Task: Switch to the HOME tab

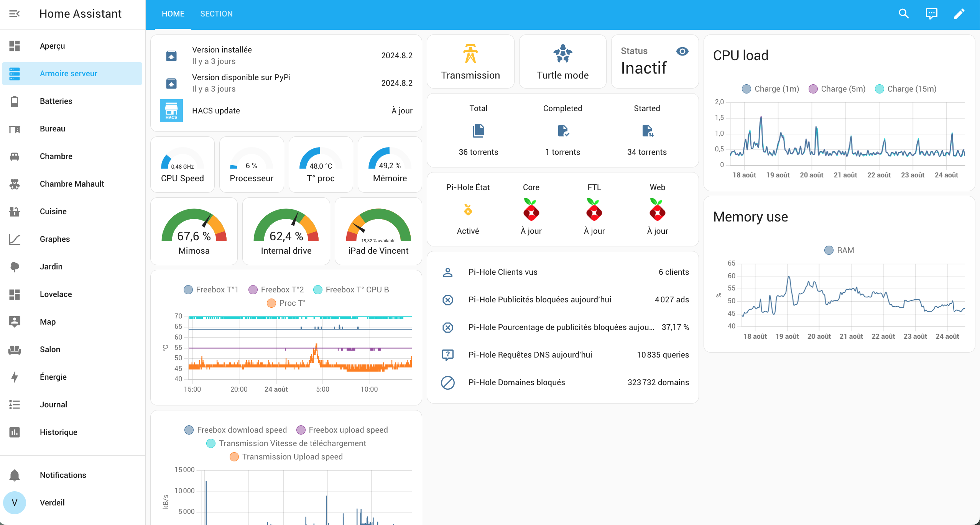Action: [x=173, y=14]
